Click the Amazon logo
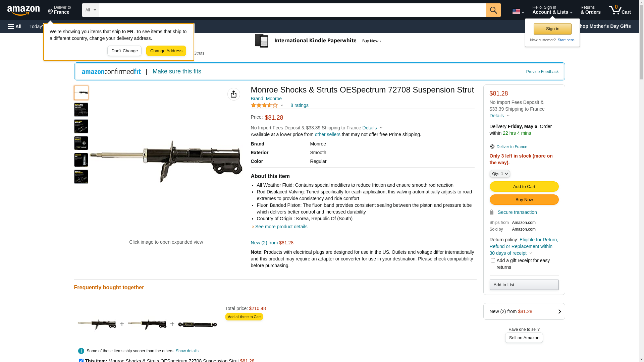 tap(23, 11)
